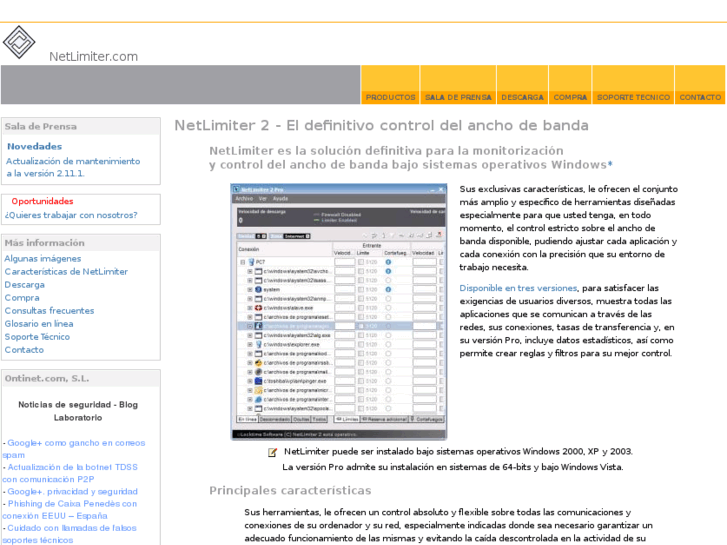Click the NetLimiter diamond logo
This screenshot has width=727, height=545.
19,42
